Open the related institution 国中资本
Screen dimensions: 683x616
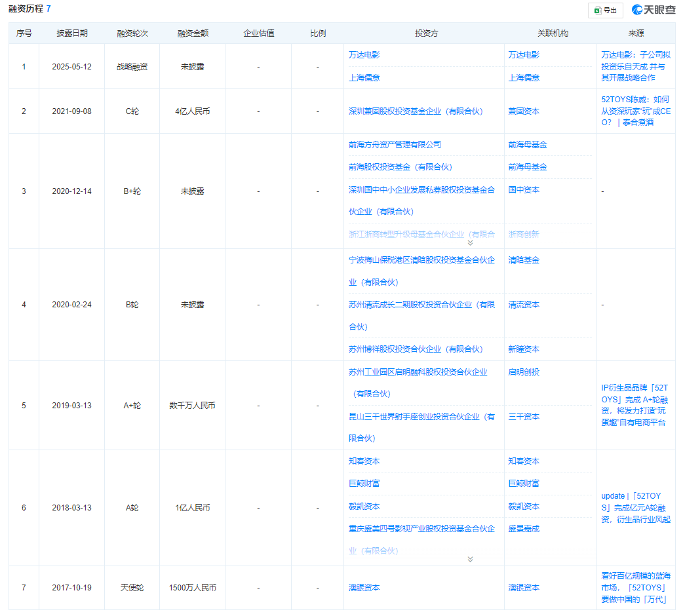(524, 190)
